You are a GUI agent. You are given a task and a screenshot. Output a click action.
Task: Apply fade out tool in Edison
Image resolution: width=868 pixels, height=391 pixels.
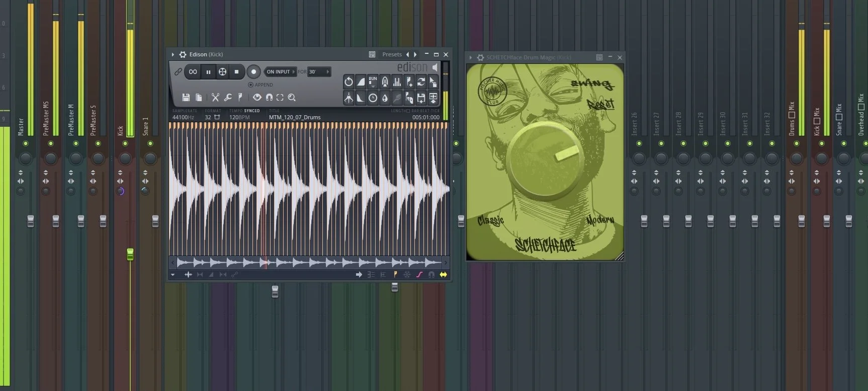[361, 98]
